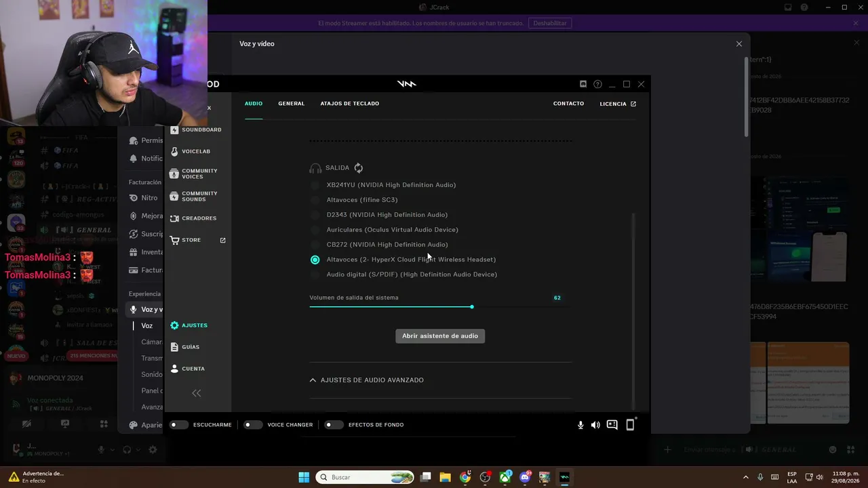The width and height of the screenshot is (868, 488).
Task: Open the Soundboard section in Voicemod
Action: (x=196, y=129)
